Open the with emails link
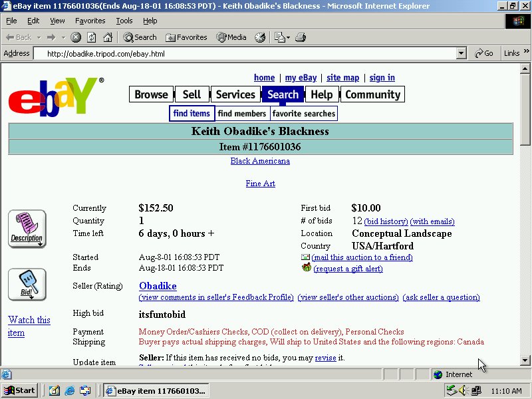532x399 pixels. [x=432, y=221]
